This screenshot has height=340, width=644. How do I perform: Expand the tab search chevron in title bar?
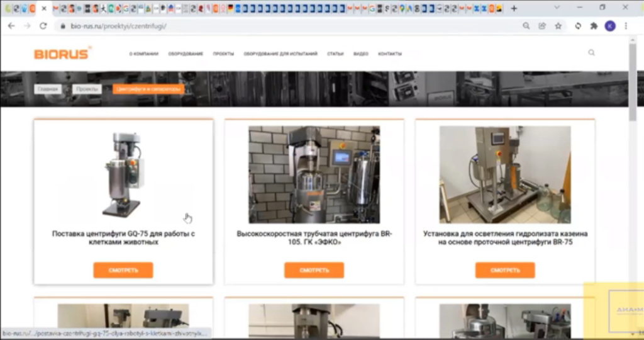558,8
